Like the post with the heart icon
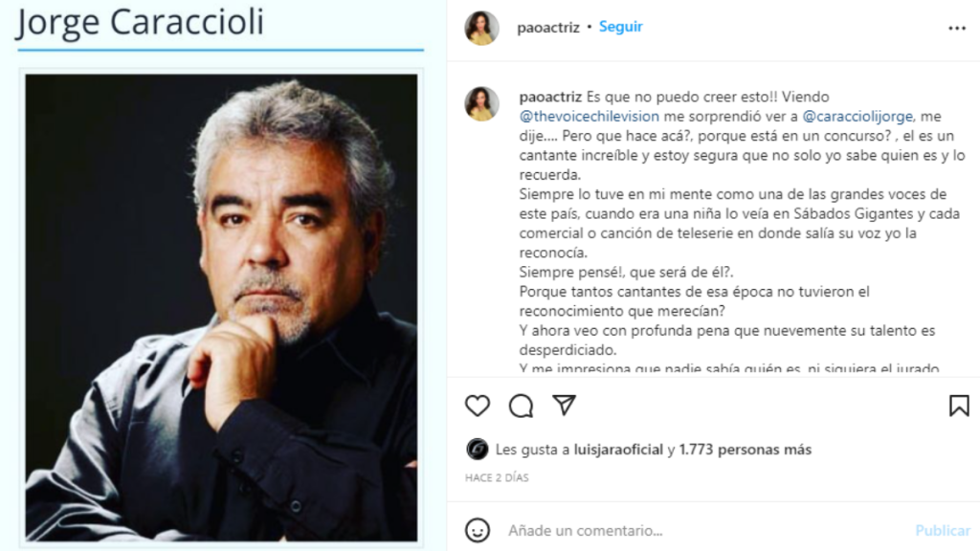This screenshot has width=980, height=551. click(x=478, y=406)
